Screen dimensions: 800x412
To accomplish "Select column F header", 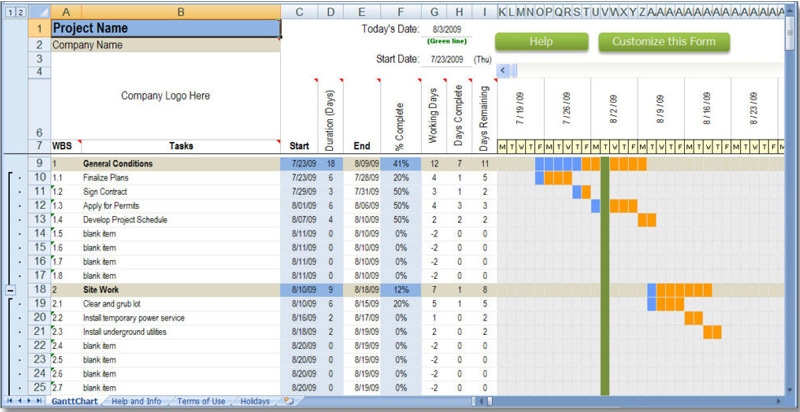I will click(x=401, y=12).
